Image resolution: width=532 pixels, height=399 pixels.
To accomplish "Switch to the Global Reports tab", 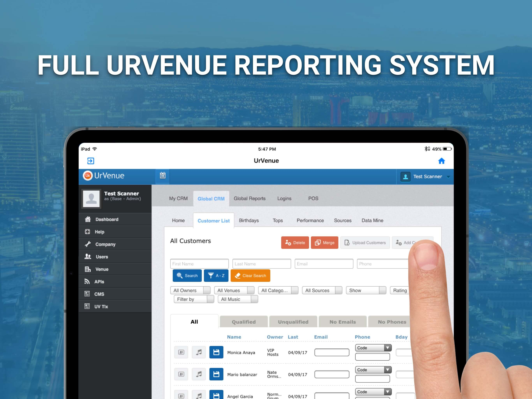I will click(249, 199).
